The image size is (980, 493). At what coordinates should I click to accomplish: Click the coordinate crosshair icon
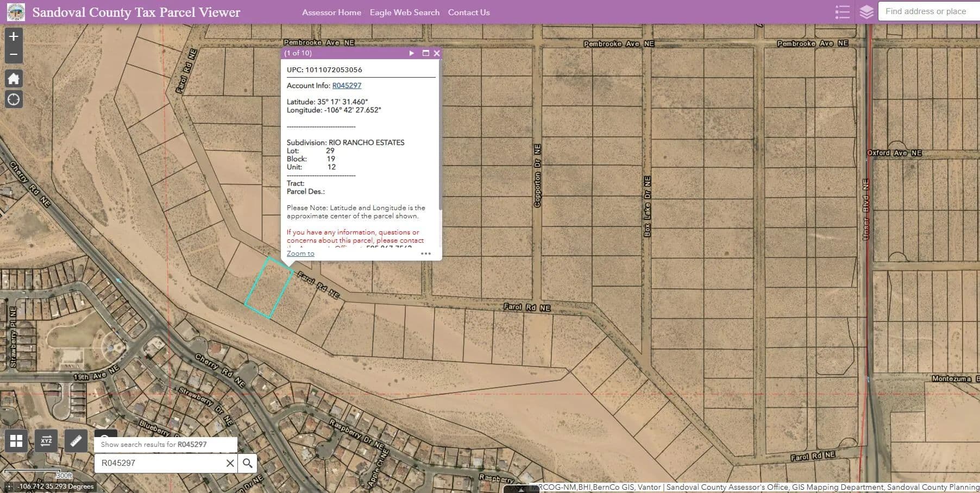(8, 486)
